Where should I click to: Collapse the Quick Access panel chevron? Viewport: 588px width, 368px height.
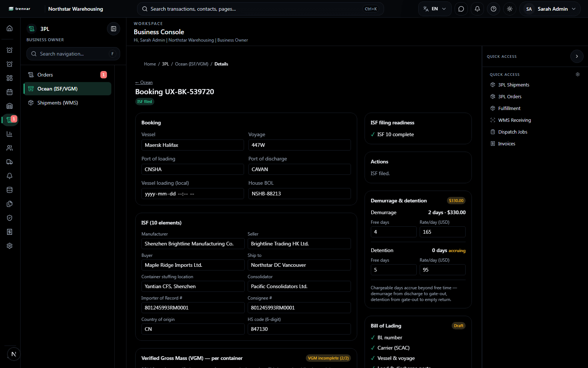point(577,56)
